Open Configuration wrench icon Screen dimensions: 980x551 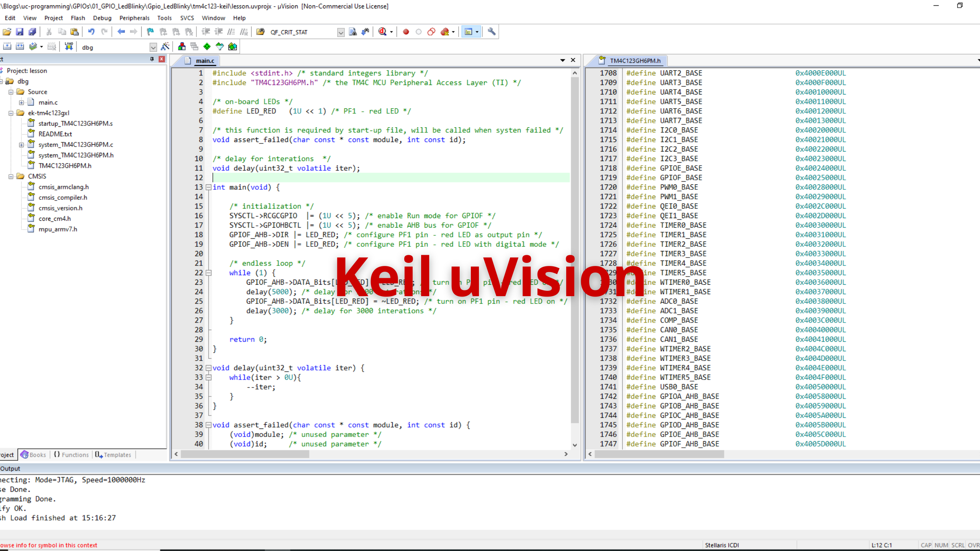492,32
